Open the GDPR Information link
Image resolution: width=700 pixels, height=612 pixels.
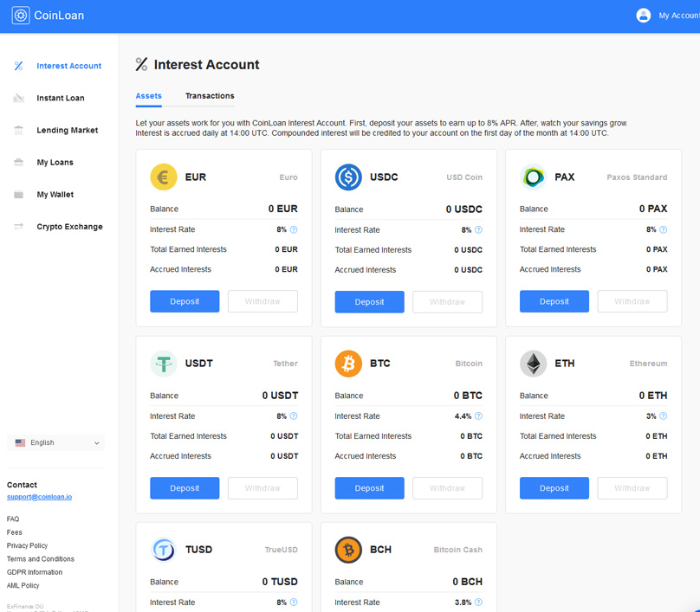click(x=35, y=572)
